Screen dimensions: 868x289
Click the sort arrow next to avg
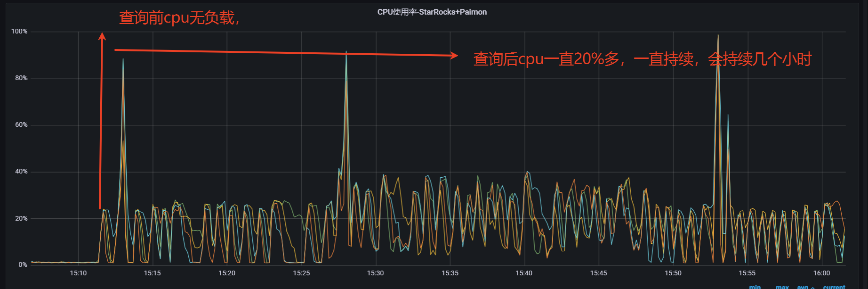813,287
